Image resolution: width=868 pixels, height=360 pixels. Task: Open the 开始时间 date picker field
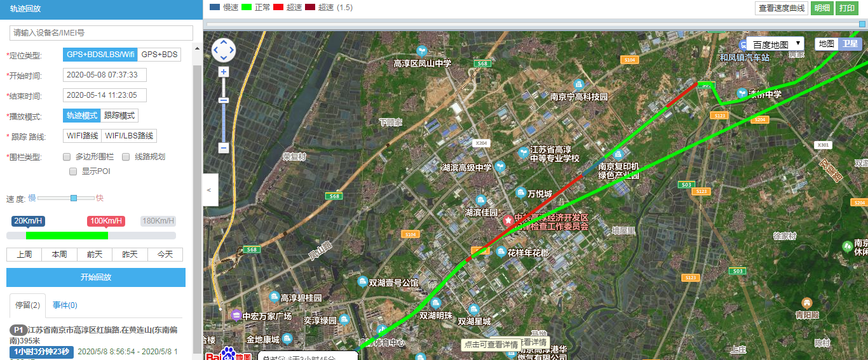coord(105,75)
